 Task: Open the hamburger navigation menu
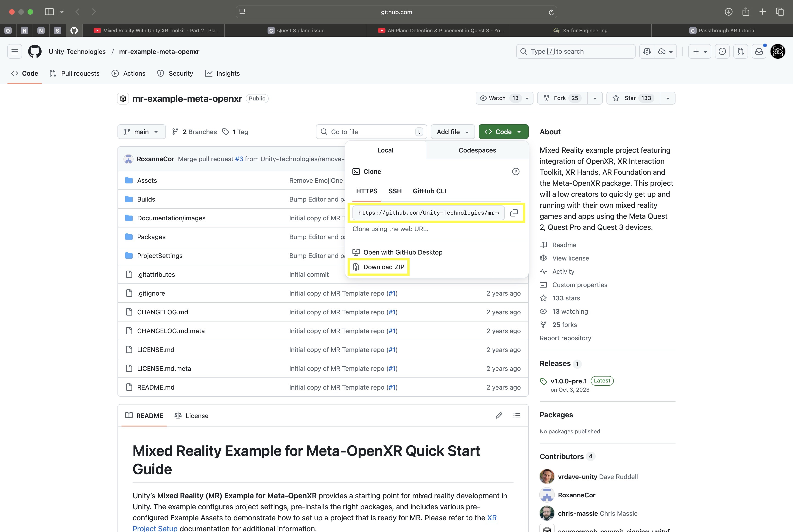coord(15,52)
